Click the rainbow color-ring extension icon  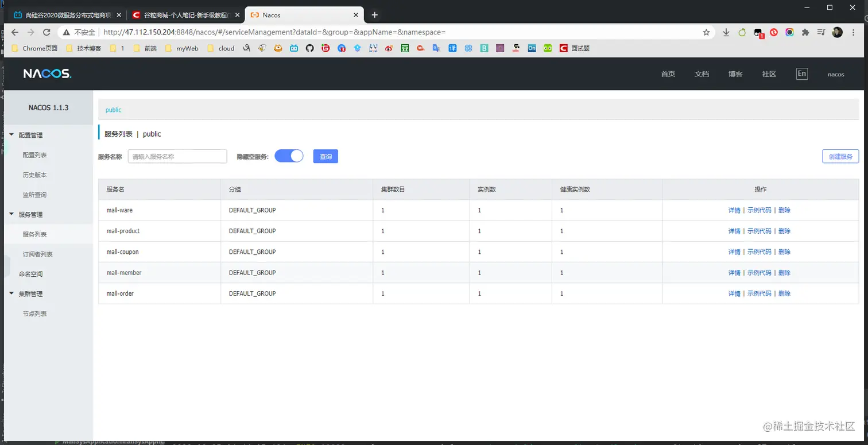790,33
